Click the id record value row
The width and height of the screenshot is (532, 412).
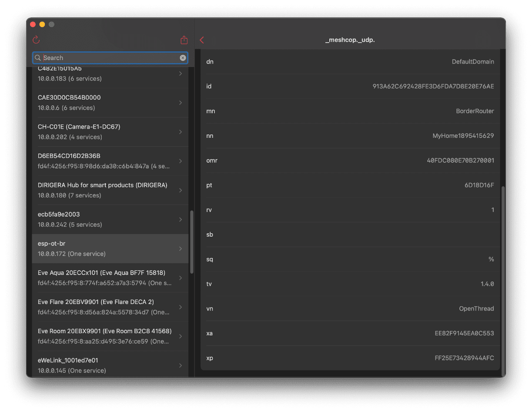[x=350, y=87]
